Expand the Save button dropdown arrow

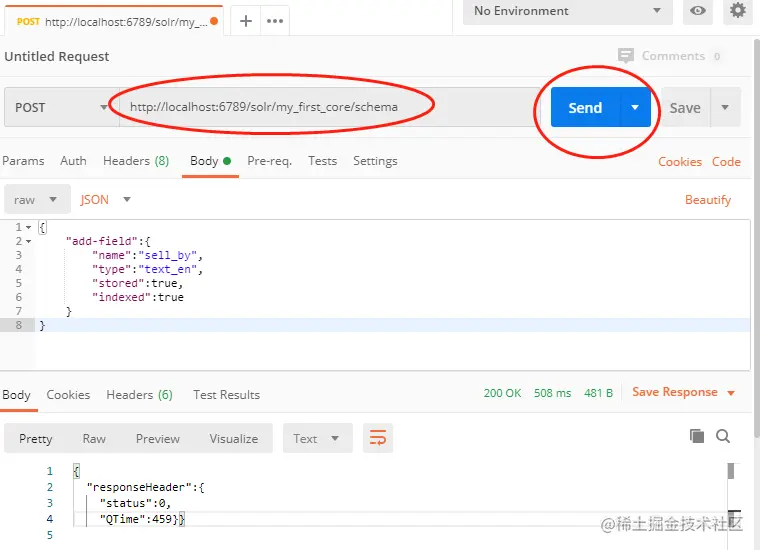[725, 107]
